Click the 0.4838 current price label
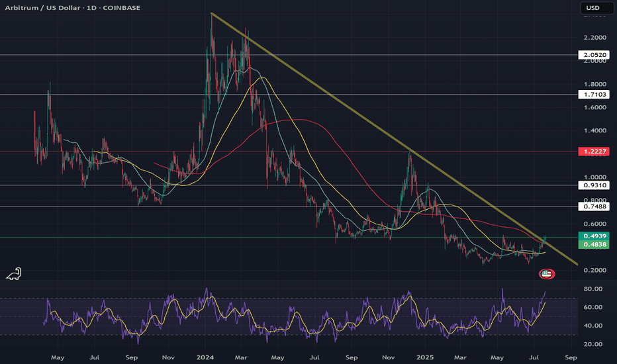Viewport: 617px width, 364px height. (592, 245)
